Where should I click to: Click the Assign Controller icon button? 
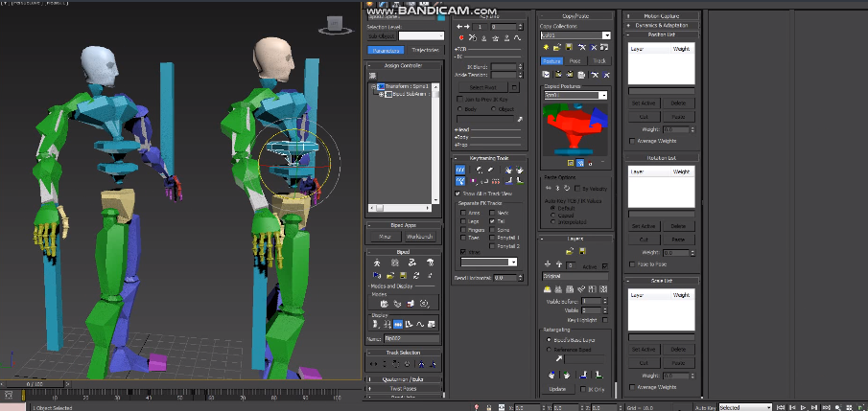coord(372,76)
